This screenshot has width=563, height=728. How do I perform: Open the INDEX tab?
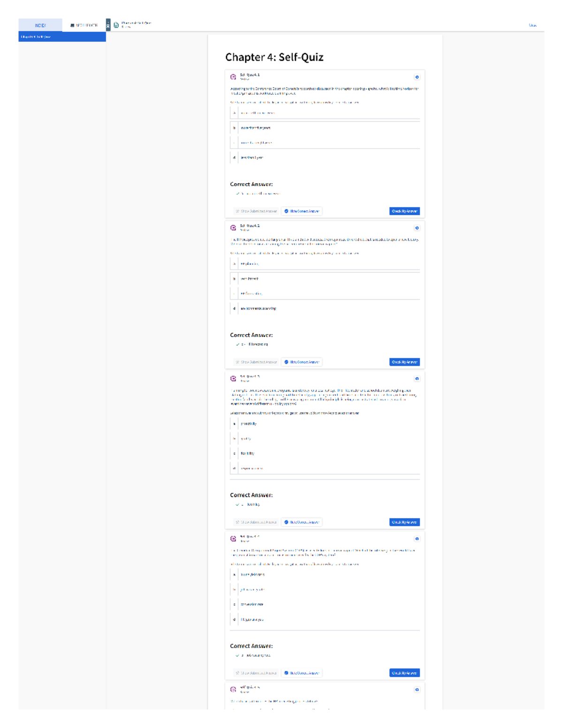tap(40, 25)
